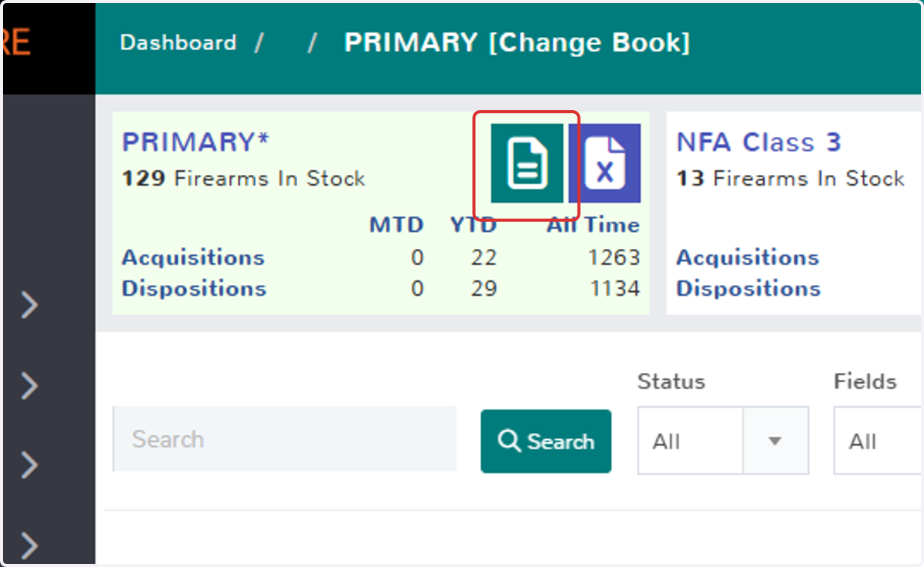This screenshot has height=567, width=924.
Task: Open Acquisitions in the PRIMARY card
Action: click(x=193, y=257)
